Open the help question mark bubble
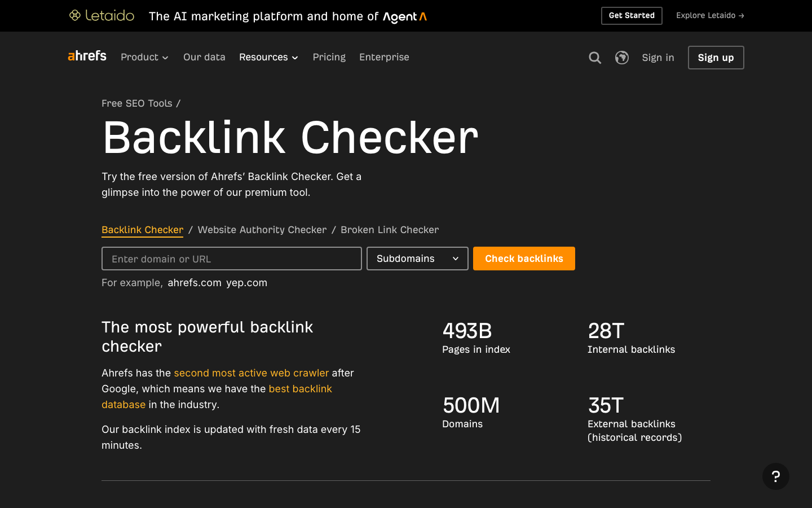The height and width of the screenshot is (508, 812). click(x=776, y=476)
